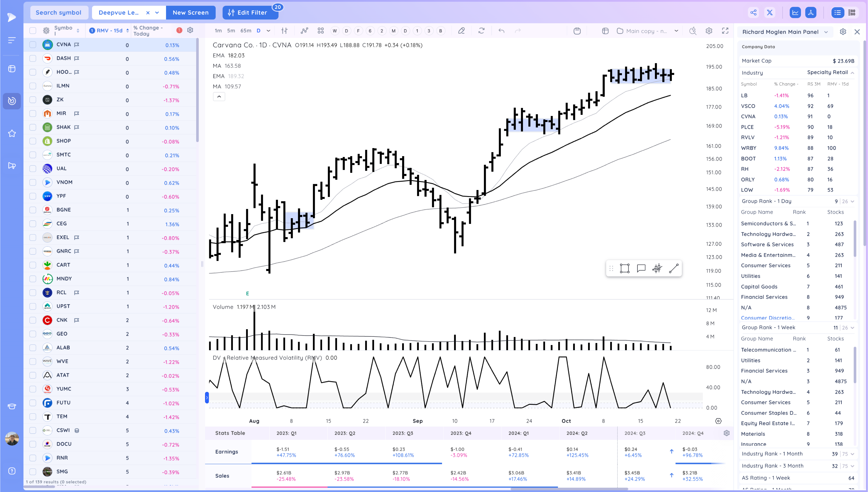Collapse the indicator legend chevron
The image size is (868, 492).
pyautogui.click(x=219, y=97)
